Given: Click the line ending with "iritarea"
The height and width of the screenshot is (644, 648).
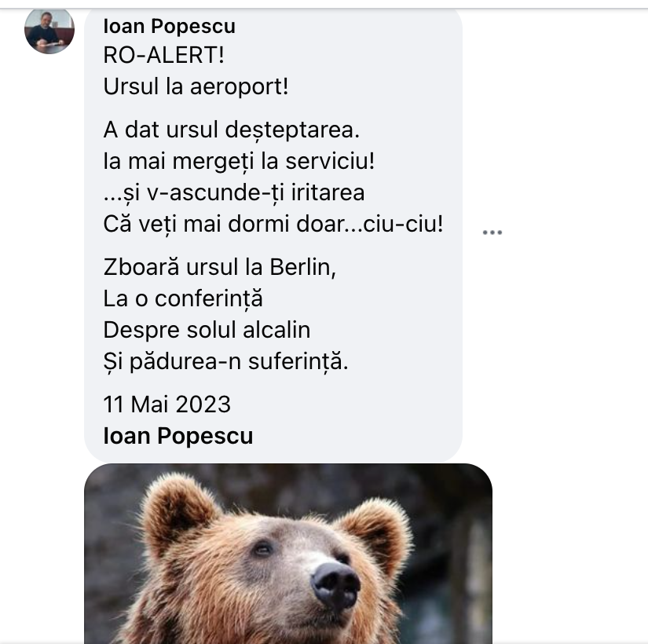Looking at the screenshot, I should pyautogui.click(x=234, y=192).
